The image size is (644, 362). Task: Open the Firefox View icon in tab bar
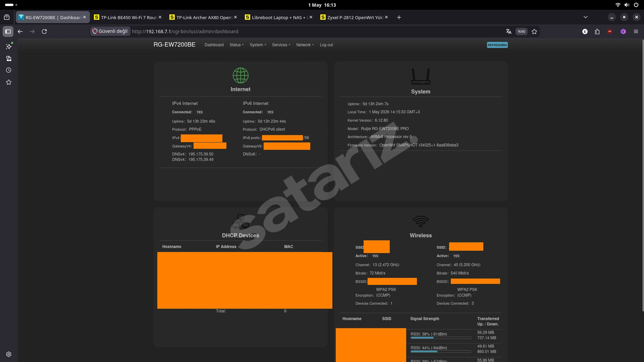coord(7,17)
